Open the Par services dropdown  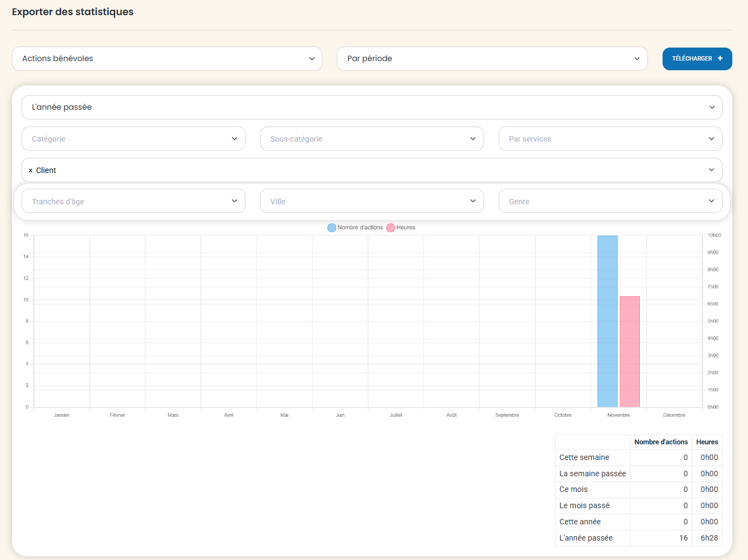click(x=610, y=139)
